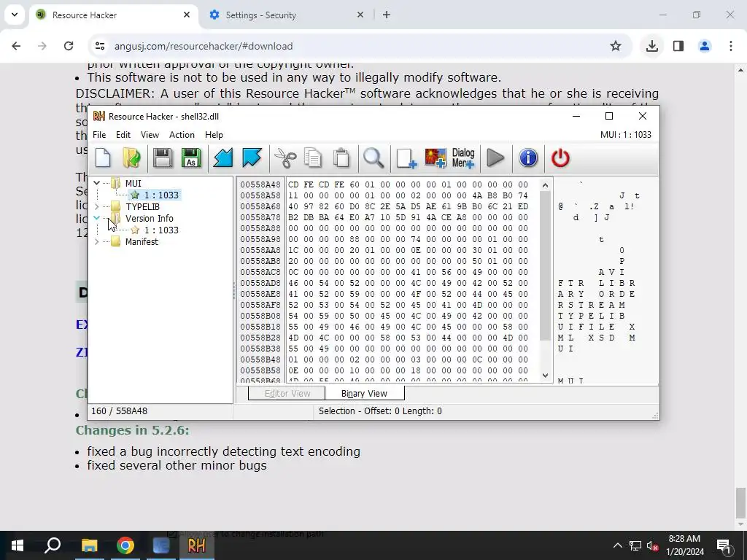Click the downward blue arrow toolbar icon
Screen dimensions: 747x560
coord(252,157)
